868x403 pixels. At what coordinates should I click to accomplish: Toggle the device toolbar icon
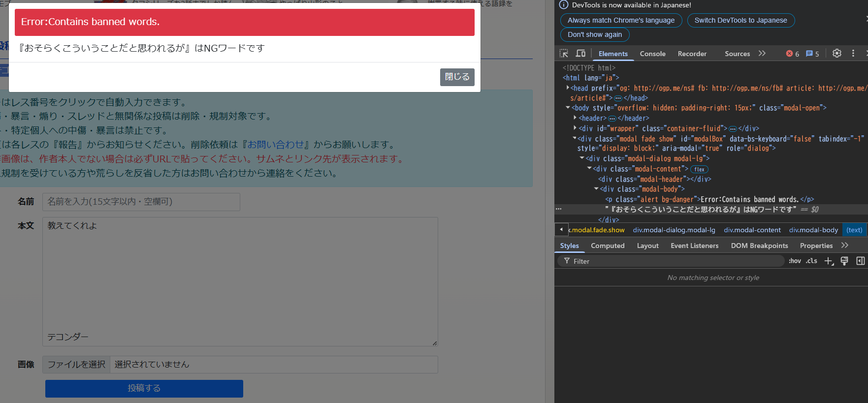581,54
